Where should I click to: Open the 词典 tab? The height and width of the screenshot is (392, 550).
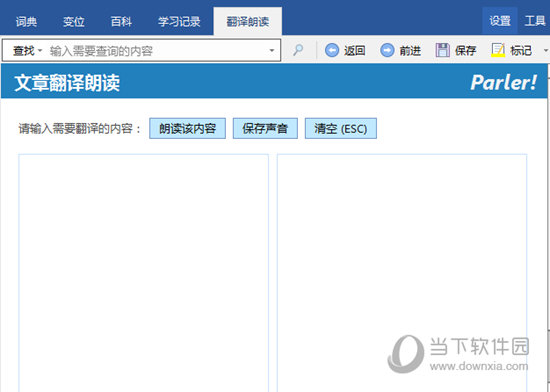(26, 22)
